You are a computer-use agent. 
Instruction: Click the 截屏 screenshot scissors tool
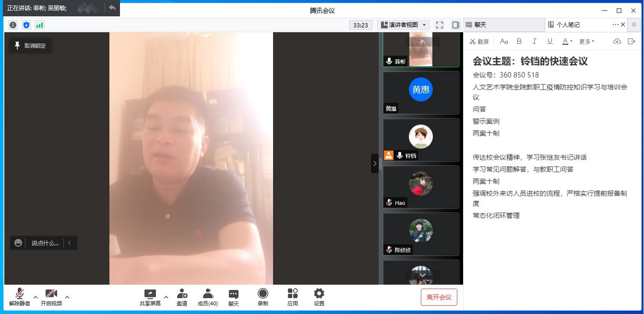coord(479,42)
